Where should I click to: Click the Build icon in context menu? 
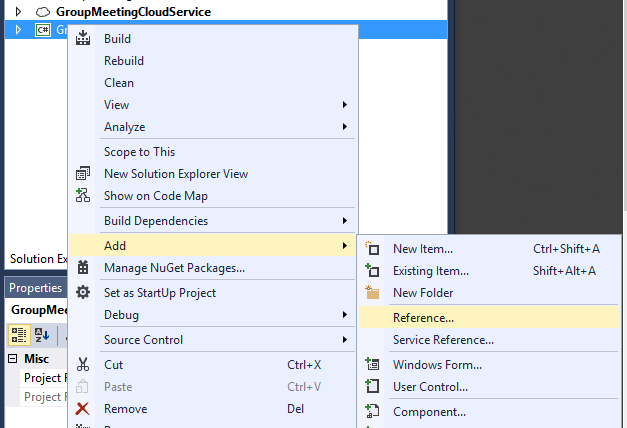[83, 39]
